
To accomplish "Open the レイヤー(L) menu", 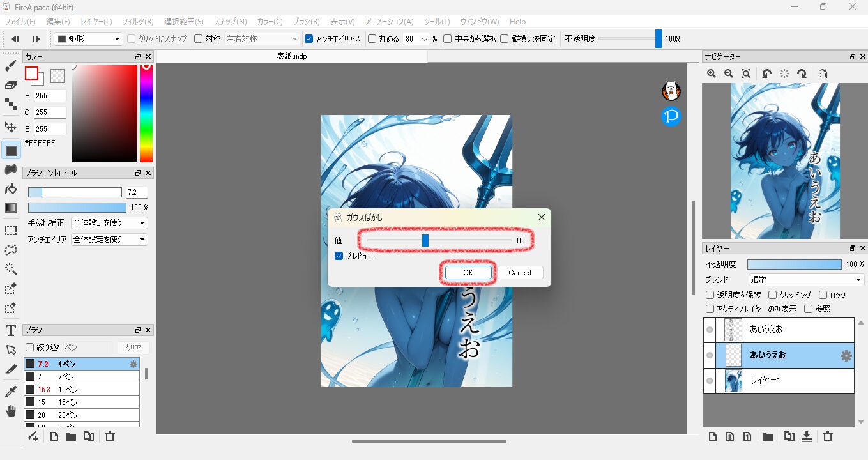I will point(96,22).
